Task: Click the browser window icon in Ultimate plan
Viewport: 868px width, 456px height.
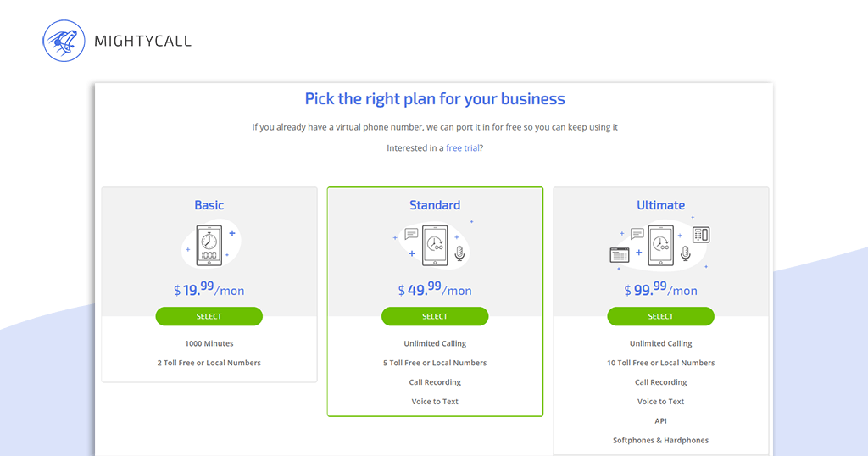Action: tap(620, 255)
